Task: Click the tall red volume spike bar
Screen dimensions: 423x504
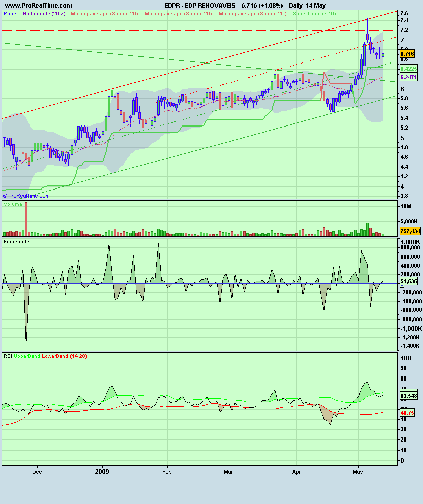Action: click(x=26, y=219)
